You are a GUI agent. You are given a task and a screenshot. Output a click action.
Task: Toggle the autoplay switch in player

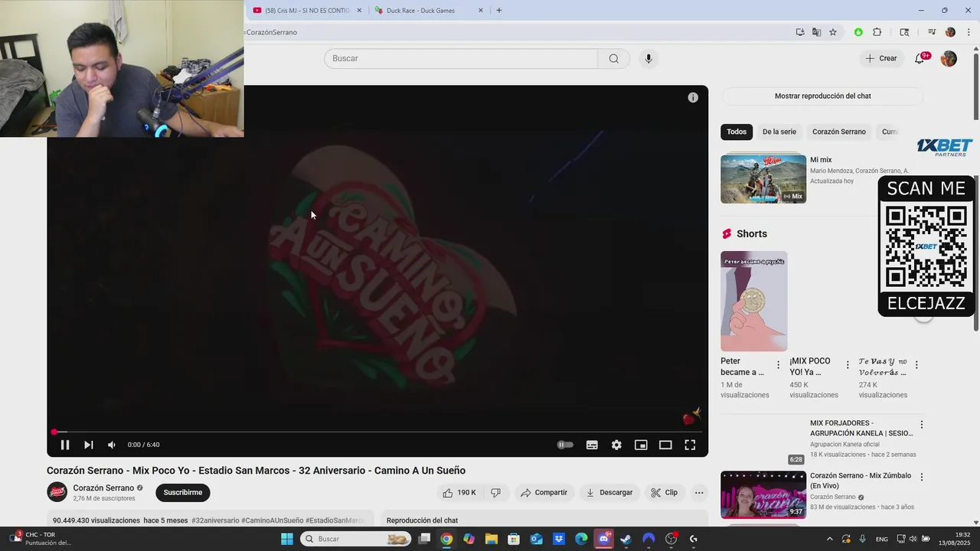[x=565, y=445]
